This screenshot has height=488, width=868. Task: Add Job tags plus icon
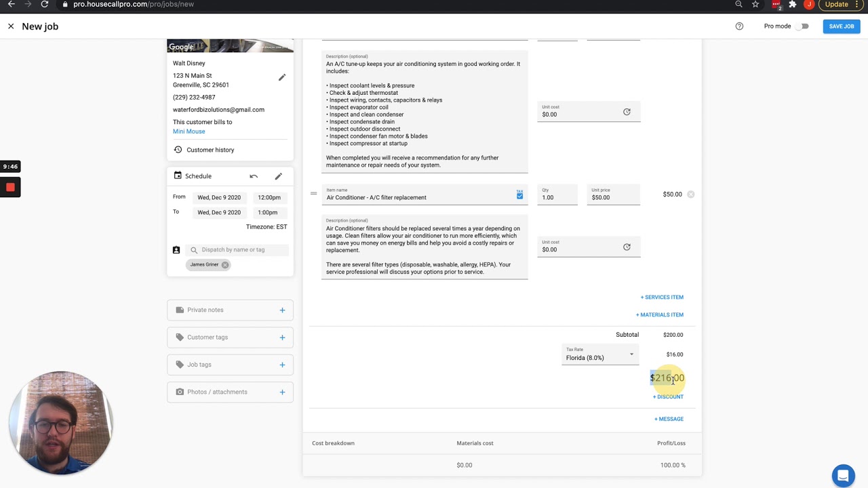[282, 365]
